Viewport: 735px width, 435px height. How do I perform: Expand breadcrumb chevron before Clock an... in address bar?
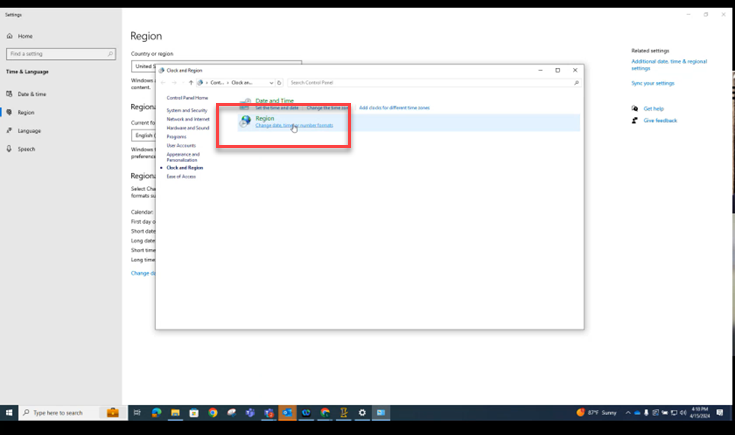(x=228, y=82)
